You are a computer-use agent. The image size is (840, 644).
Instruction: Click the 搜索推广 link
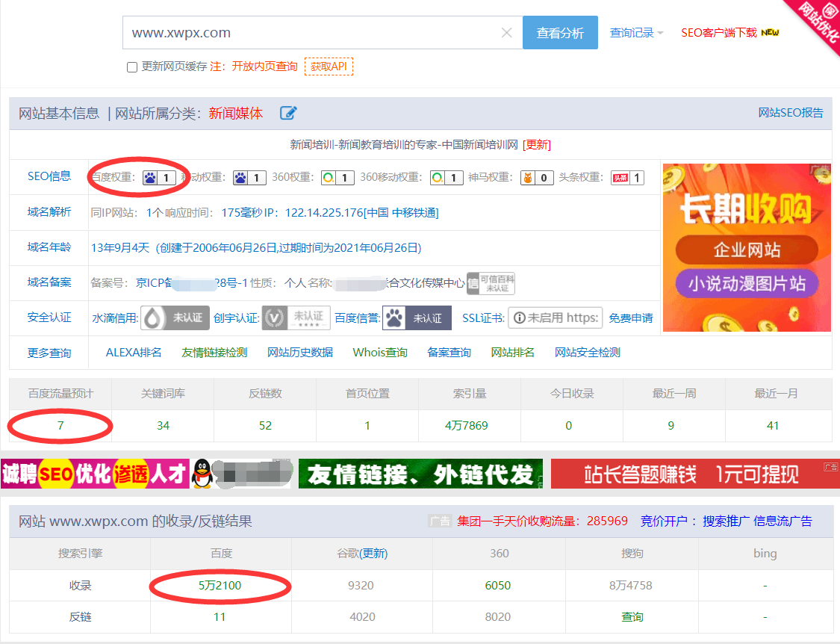coord(726,521)
